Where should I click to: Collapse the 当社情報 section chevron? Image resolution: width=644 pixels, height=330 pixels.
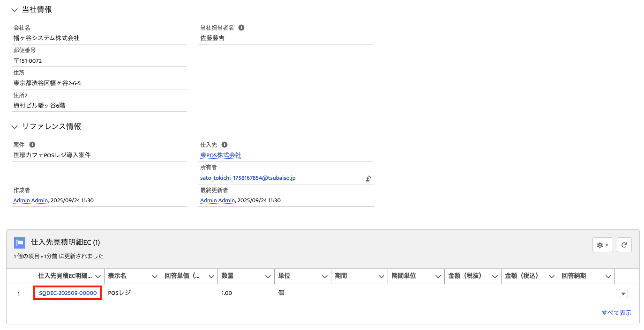[15, 10]
